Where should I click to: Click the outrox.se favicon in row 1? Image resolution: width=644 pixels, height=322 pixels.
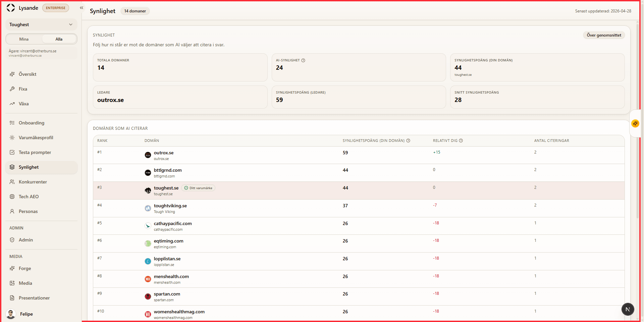[148, 155]
